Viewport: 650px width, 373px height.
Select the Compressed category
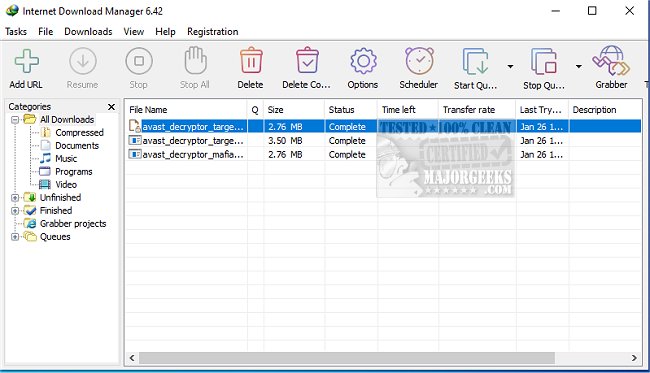click(79, 133)
